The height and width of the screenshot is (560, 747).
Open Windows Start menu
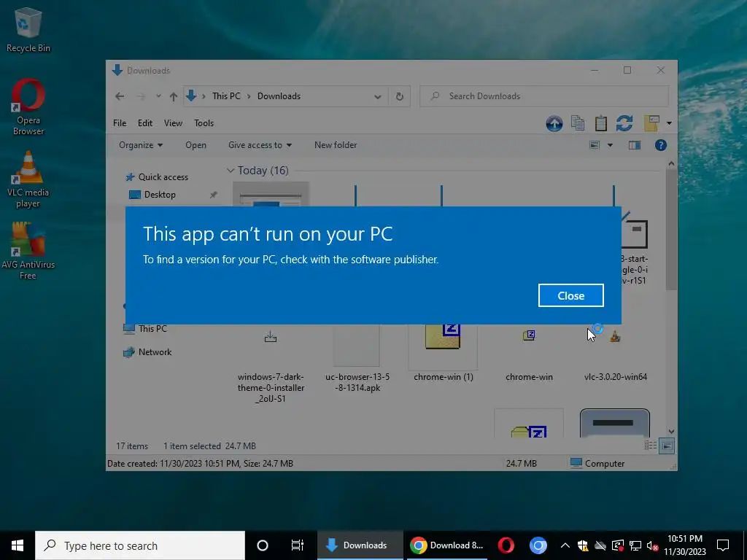tap(18, 545)
